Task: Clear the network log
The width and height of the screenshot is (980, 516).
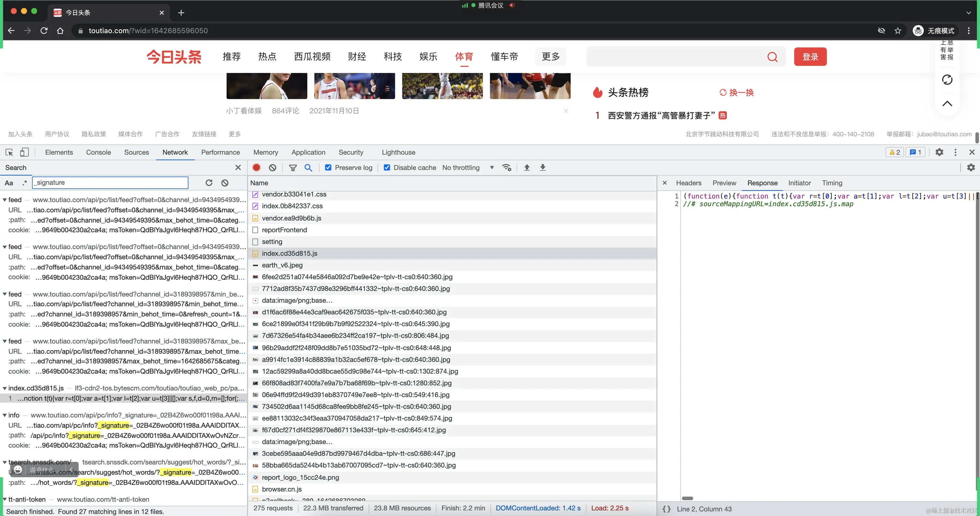Action: pos(273,168)
